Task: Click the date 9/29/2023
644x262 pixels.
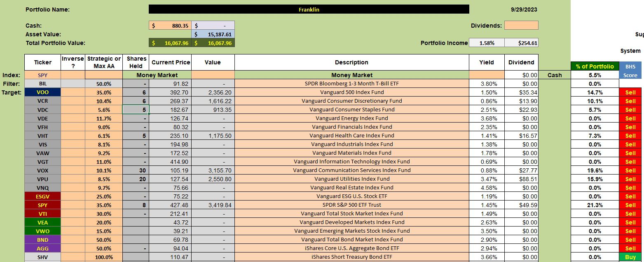Action: pos(523,9)
